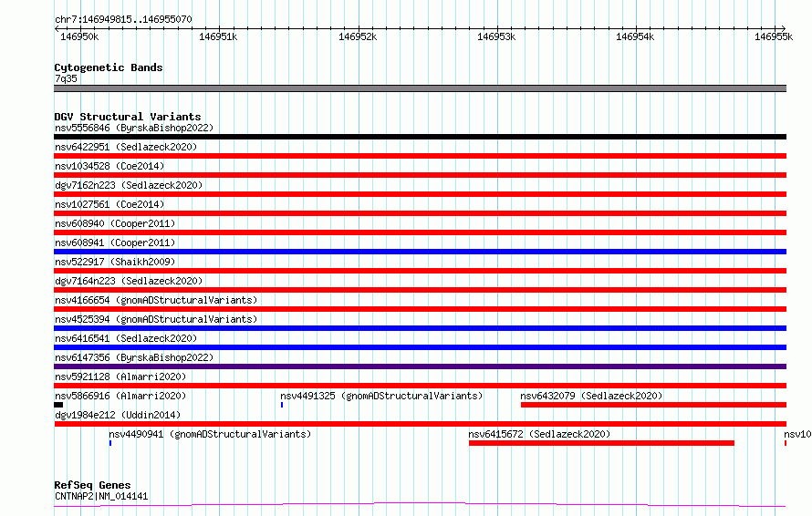Click the blue nsv608941 variant bar
Screen dimensions: 812x516
click(420, 252)
